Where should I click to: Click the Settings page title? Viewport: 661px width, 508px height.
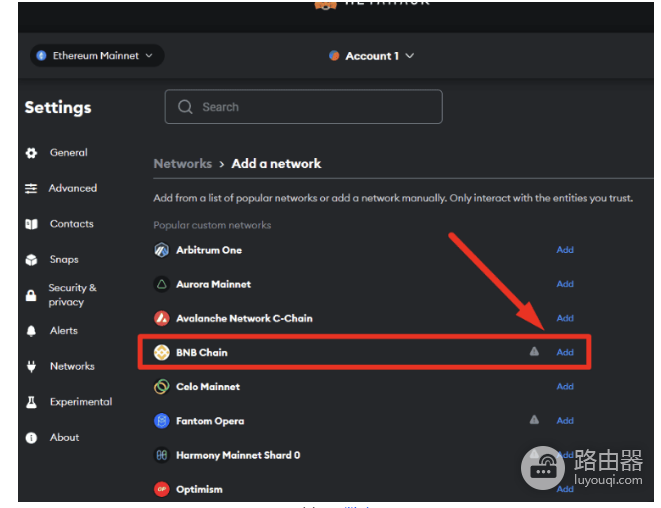pyautogui.click(x=58, y=108)
